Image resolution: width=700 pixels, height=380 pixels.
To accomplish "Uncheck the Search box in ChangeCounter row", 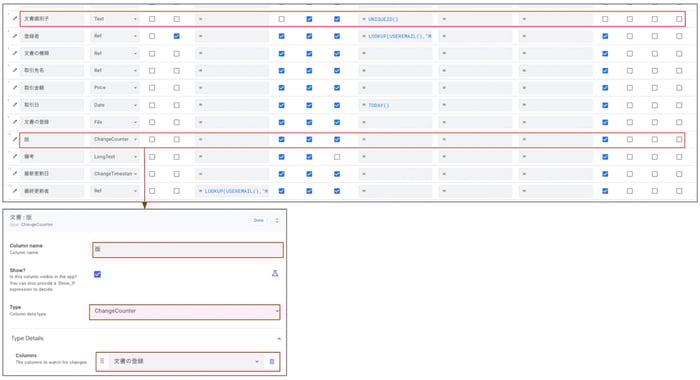I will [605, 139].
